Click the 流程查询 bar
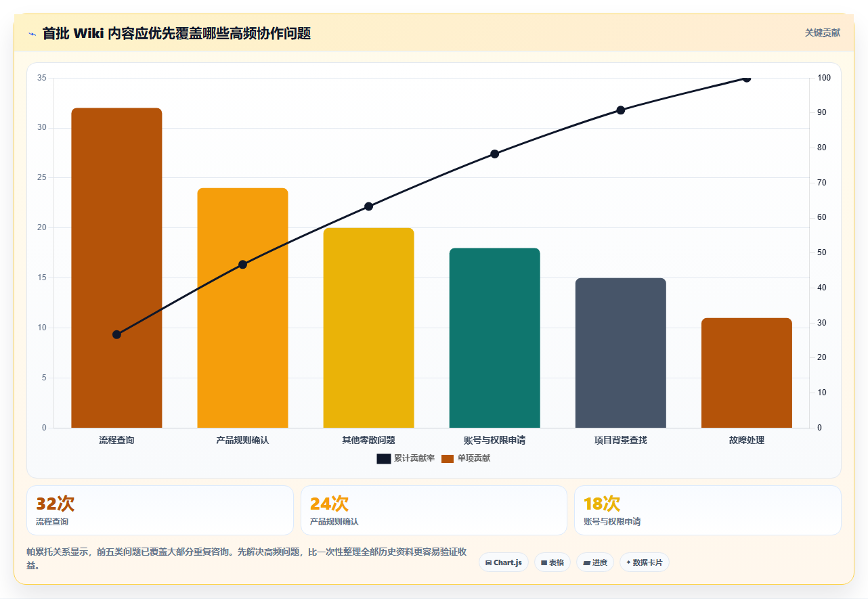The width and height of the screenshot is (868, 599). pos(116,268)
